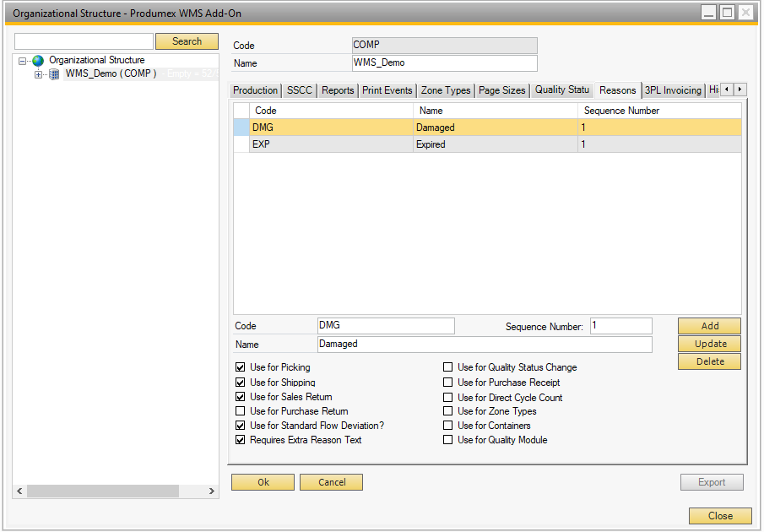Click the Sequence Number input field
The image size is (764, 532).
620,326
